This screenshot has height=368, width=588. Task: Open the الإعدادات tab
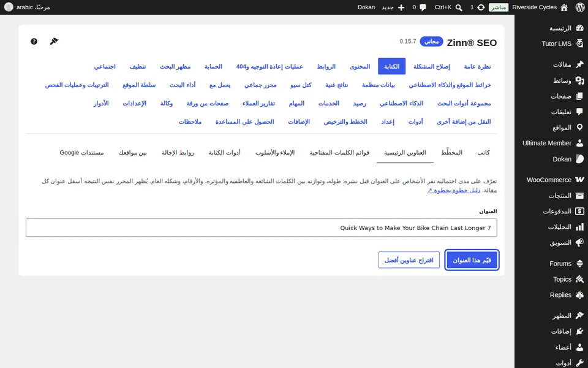[134, 103]
